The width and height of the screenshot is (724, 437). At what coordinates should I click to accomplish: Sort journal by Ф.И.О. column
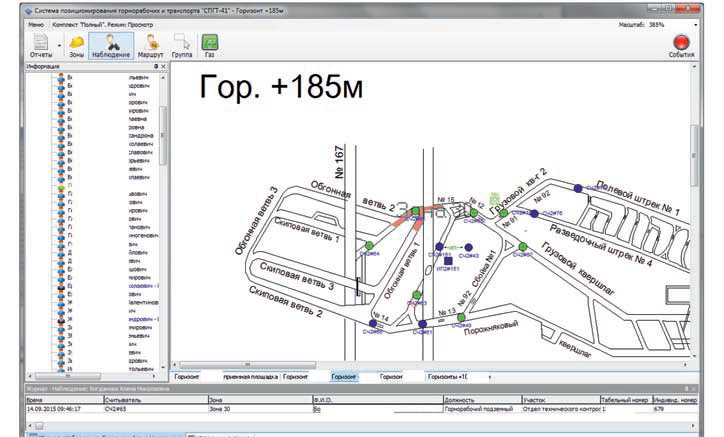[378, 400]
